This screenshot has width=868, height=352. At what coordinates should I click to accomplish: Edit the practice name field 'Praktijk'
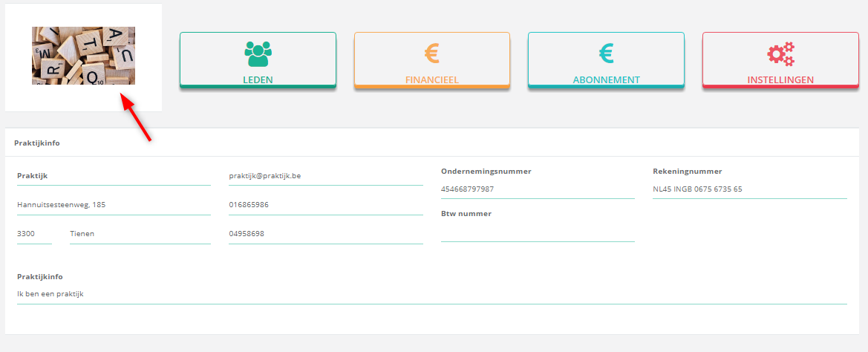pos(114,176)
